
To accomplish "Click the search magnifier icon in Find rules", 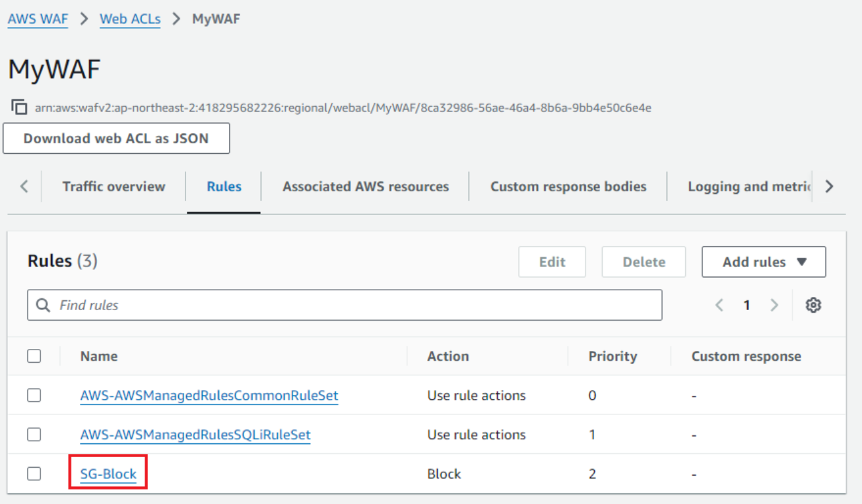I will (x=43, y=305).
